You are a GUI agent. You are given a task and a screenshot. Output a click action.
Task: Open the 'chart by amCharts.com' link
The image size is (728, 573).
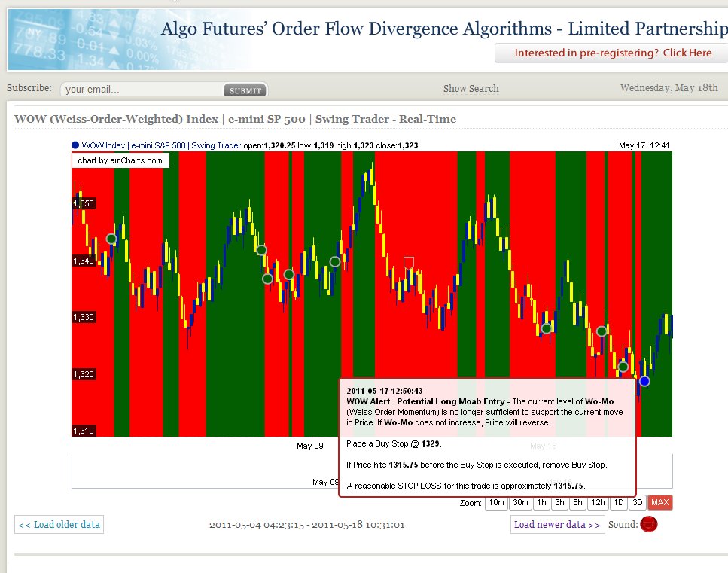tap(120, 160)
